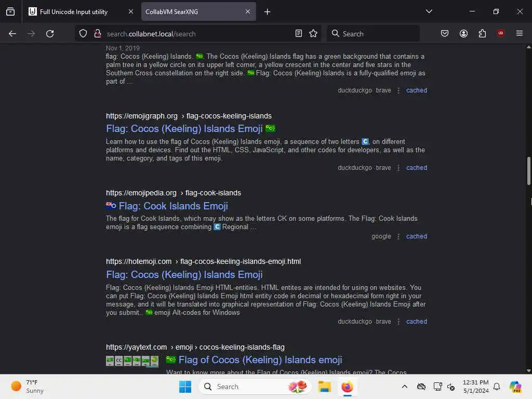Image resolution: width=532 pixels, height=399 pixels.
Task: Open Windows Start menu
Action: pos(185,387)
